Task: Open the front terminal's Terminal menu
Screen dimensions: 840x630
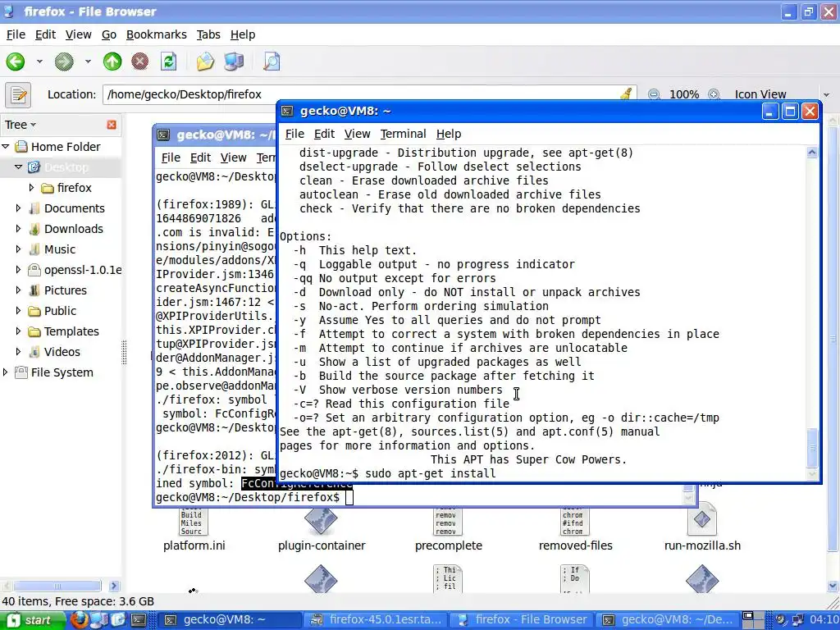Action: (x=403, y=134)
